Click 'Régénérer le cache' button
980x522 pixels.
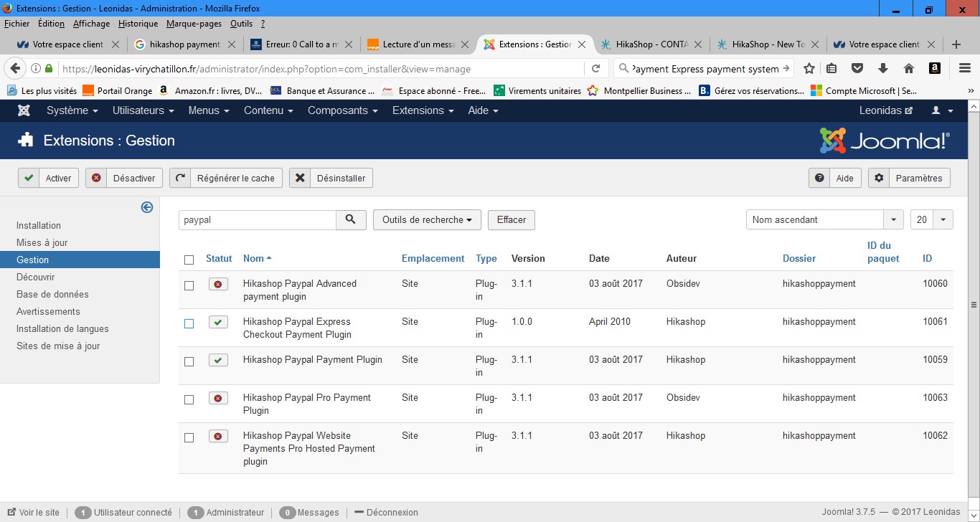pyautogui.click(x=226, y=178)
